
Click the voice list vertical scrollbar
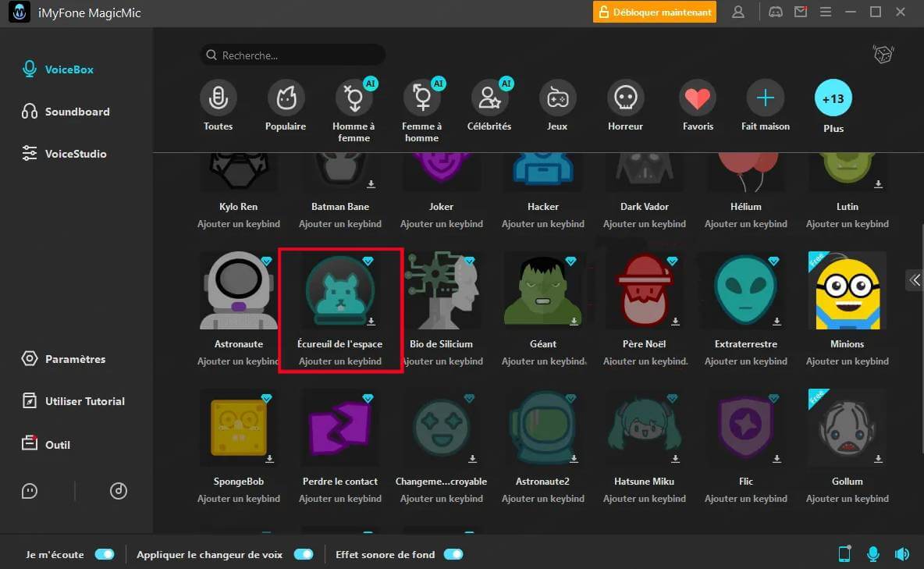point(921,339)
